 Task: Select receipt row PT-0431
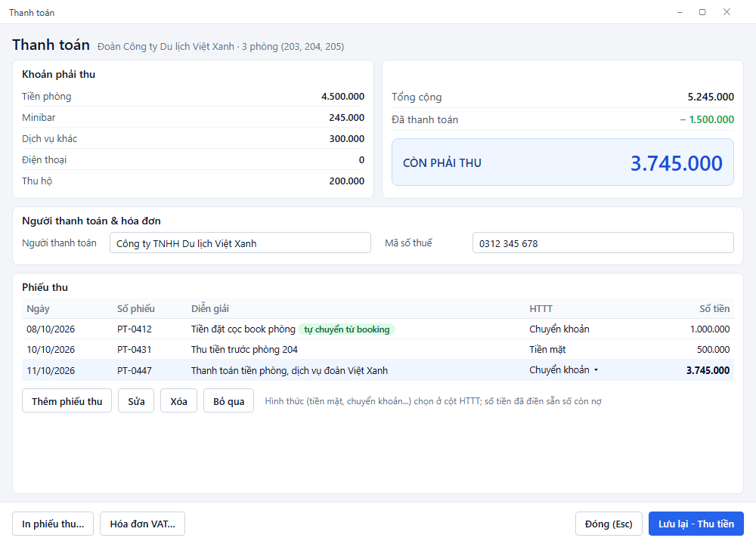click(x=378, y=349)
